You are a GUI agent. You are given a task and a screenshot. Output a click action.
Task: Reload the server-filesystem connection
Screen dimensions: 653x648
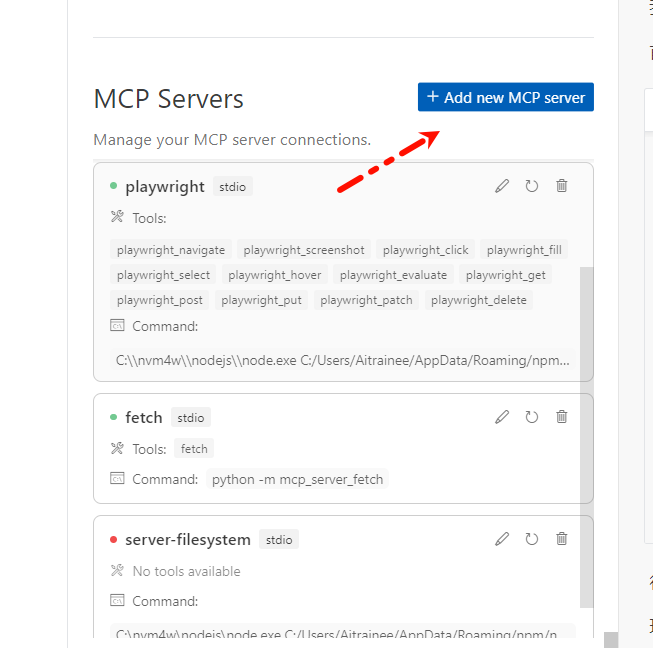point(531,539)
